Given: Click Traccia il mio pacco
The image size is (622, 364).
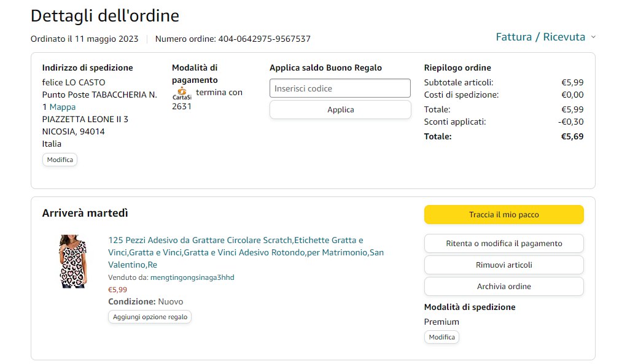Looking at the screenshot, I should pyautogui.click(x=503, y=215).
